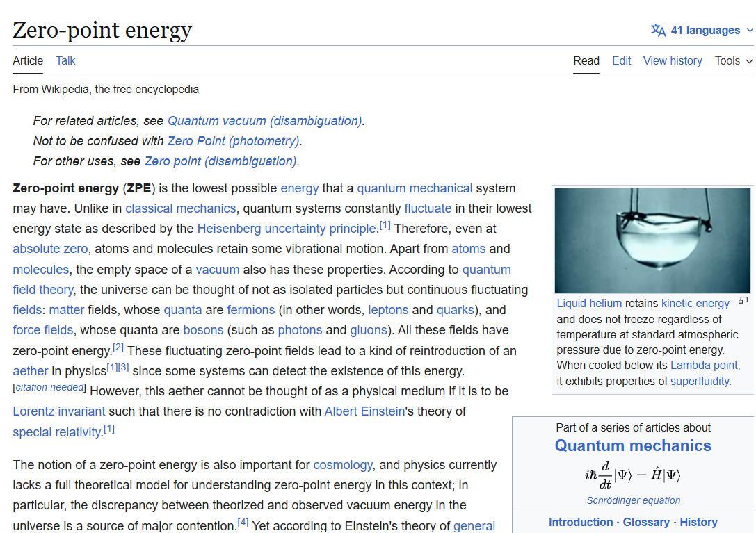Click footnote [2] after 'zero-point energy.'
The width and height of the screenshot is (756, 533).
click(118, 347)
